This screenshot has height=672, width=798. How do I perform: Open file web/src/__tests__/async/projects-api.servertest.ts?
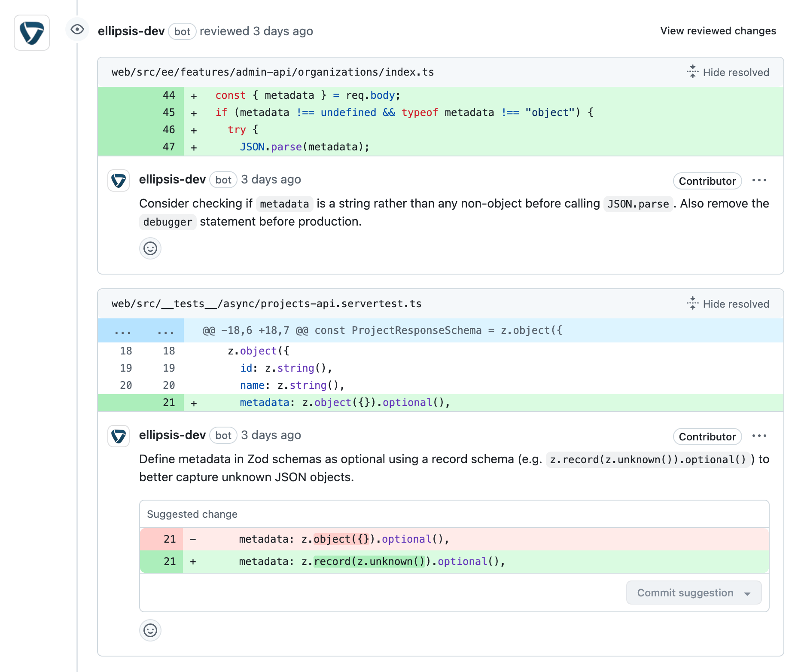tap(266, 304)
